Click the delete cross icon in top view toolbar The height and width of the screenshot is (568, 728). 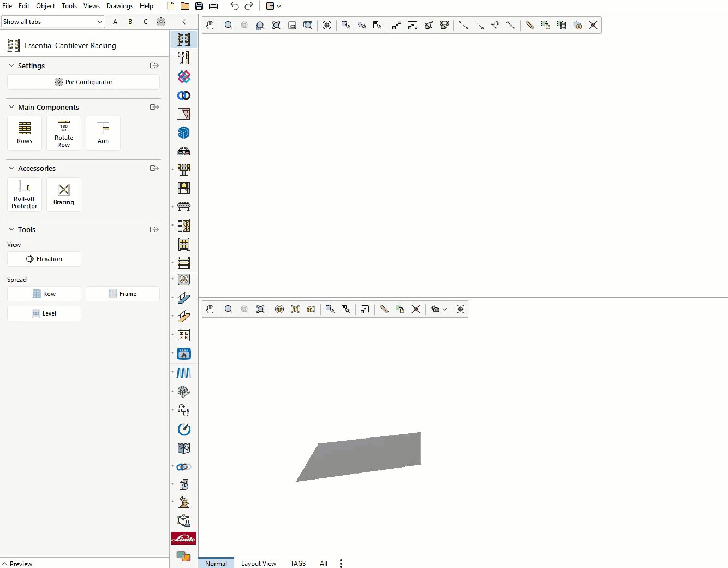[x=593, y=25]
